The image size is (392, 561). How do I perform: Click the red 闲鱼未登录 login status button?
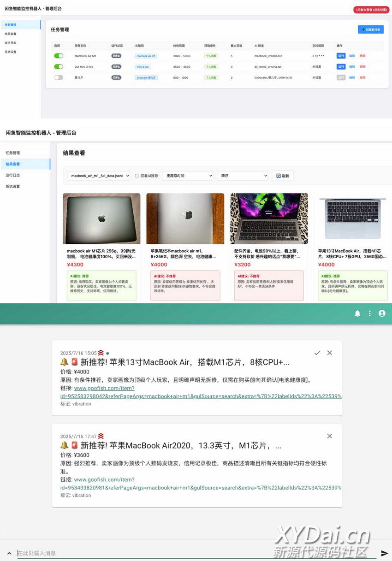pos(371,9)
